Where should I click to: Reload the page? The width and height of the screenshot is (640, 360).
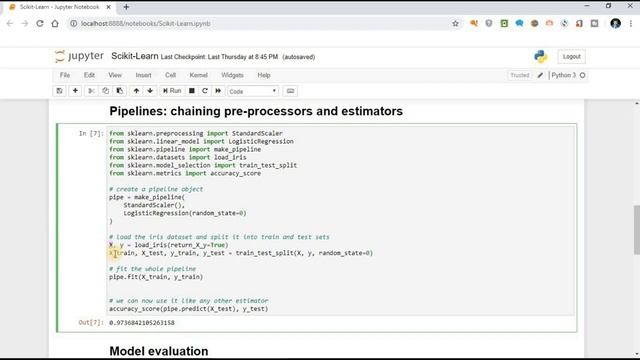tap(40, 24)
